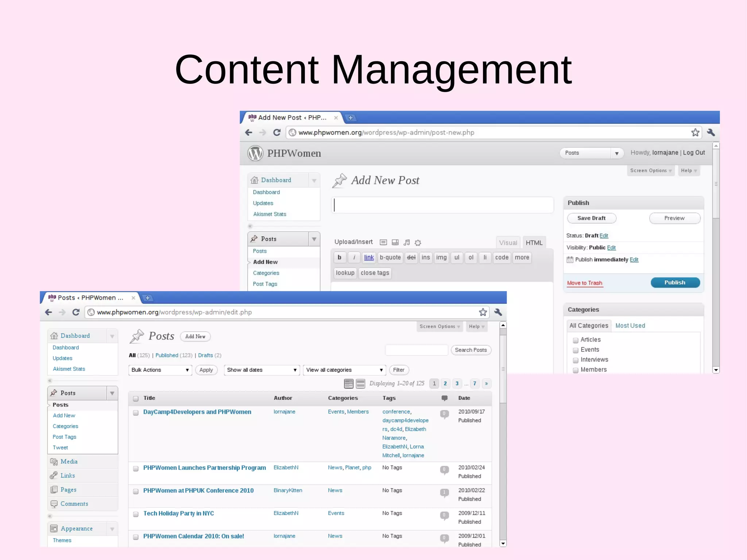Select All Categories tab

(589, 326)
